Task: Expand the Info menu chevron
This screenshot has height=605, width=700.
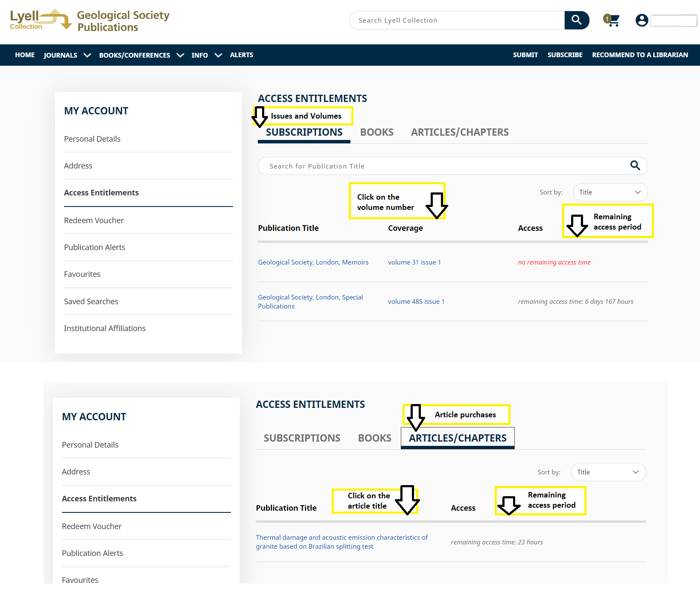Action: (218, 55)
